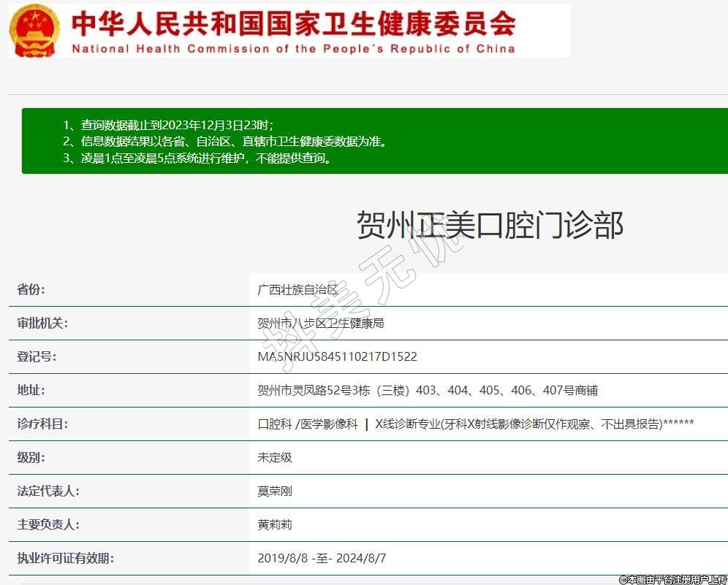Screen dimensions: 728x585
Task: Click the English 'National Health Commission' subtitle
Action: [x=293, y=50]
